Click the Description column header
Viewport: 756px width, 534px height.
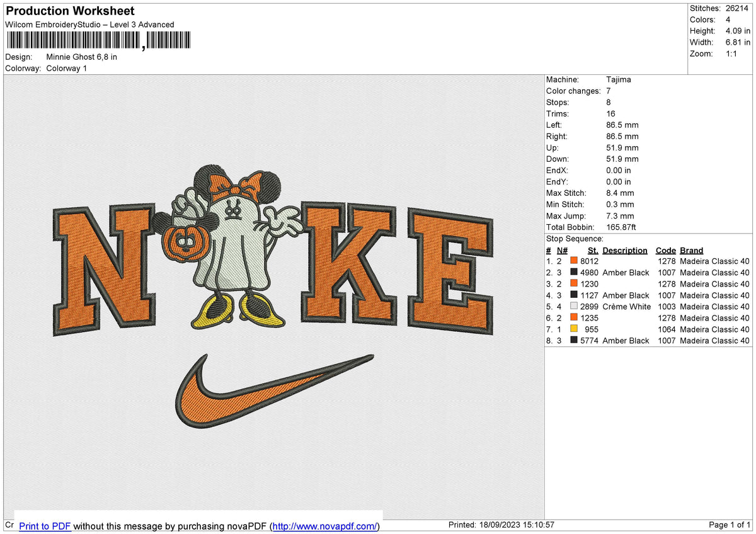point(625,250)
